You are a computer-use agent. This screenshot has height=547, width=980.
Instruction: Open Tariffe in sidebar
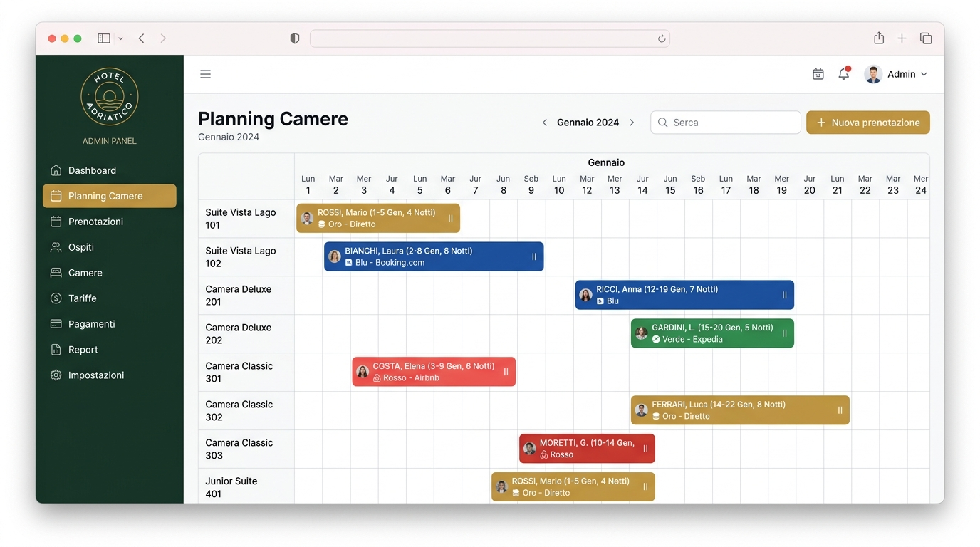110,298
